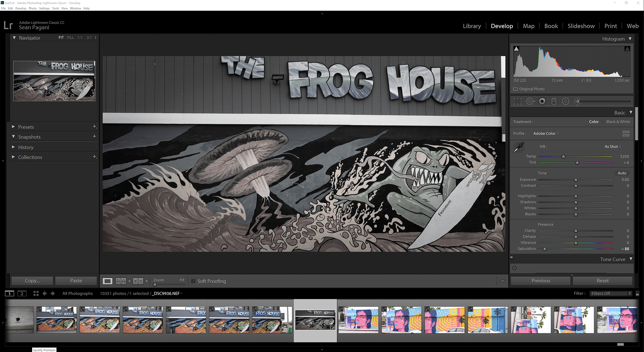Collapse the Histogram panel
The width and height of the screenshot is (644, 352).
630,39
